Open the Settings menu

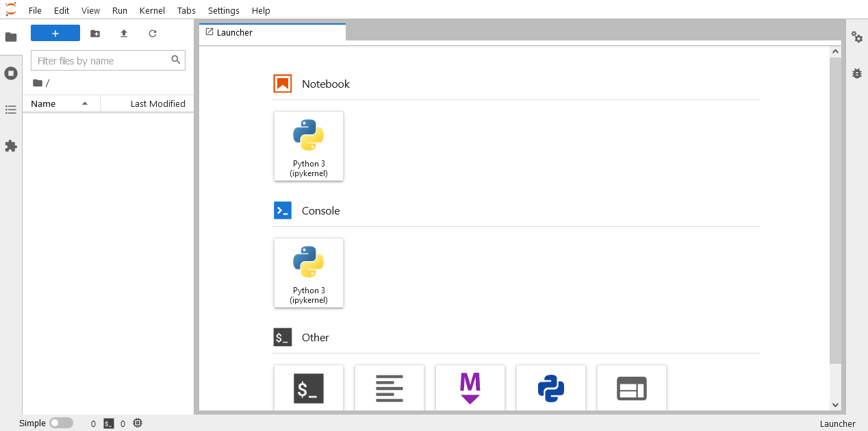click(x=224, y=10)
